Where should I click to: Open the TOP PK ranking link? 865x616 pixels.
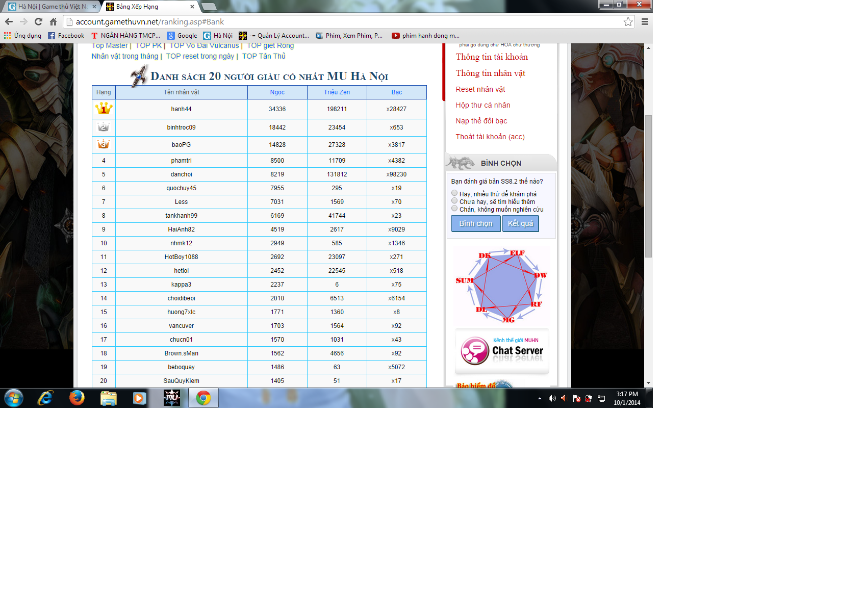pyautogui.click(x=148, y=46)
